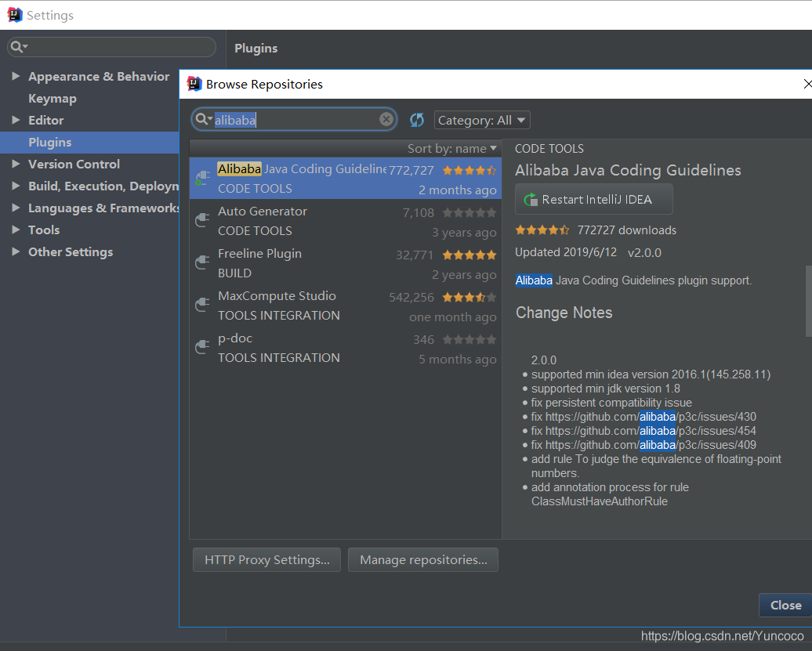
Task: Select the Freeline Plugin row
Action: click(346, 263)
